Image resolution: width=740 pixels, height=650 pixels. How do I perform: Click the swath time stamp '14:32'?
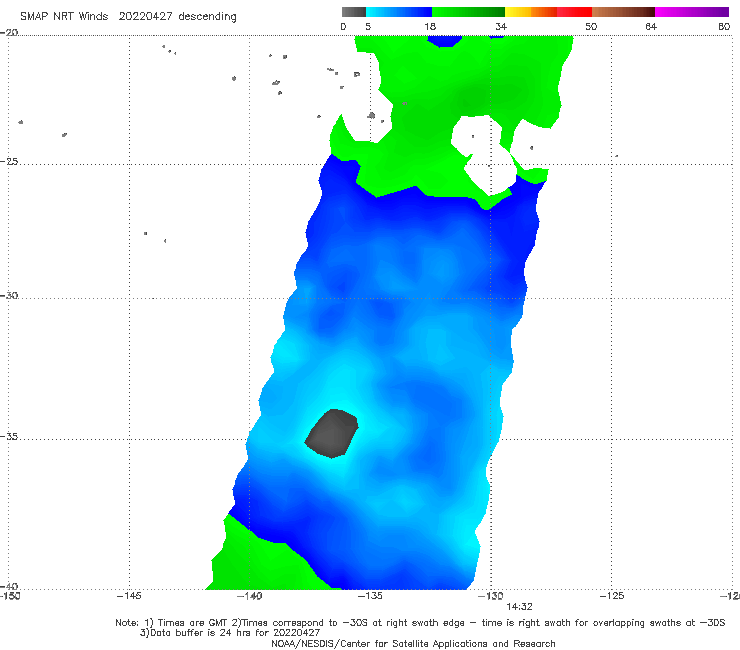(519, 607)
